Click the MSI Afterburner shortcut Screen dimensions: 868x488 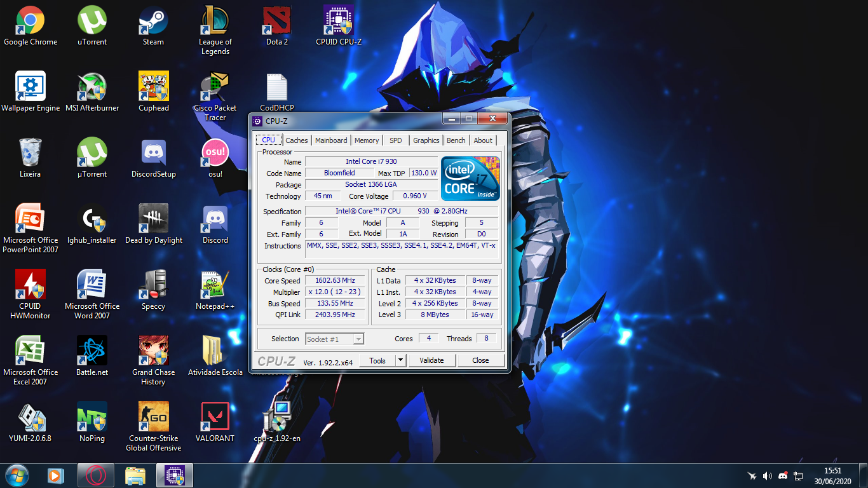(92, 93)
